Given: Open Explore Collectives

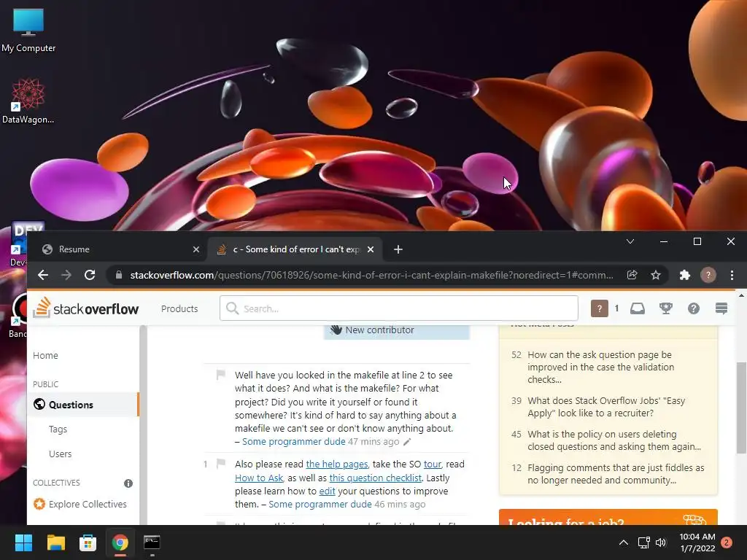Looking at the screenshot, I should point(80,504).
